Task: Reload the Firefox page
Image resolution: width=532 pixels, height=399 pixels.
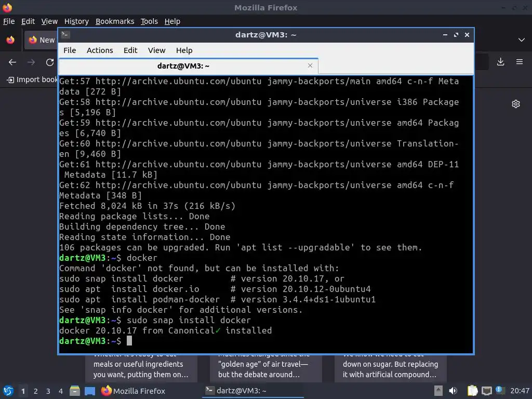Action: 50,62
